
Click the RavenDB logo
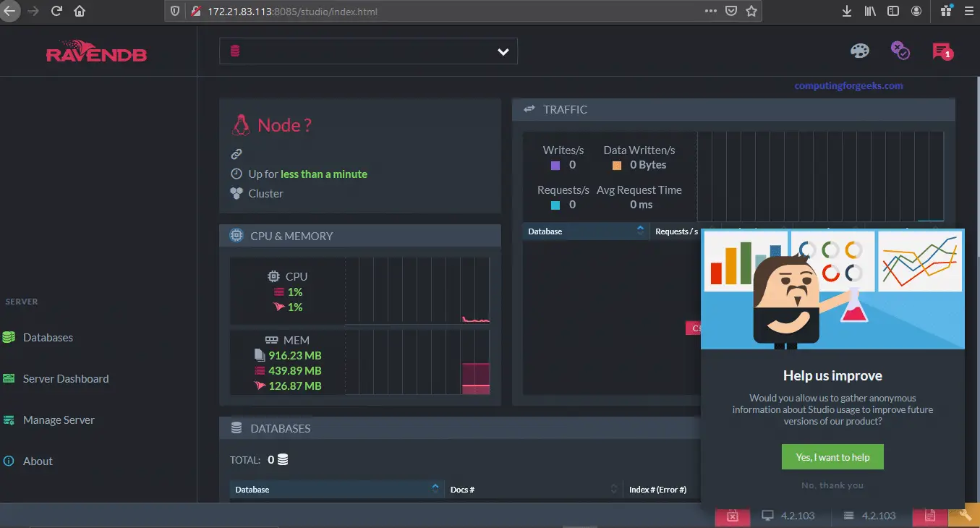click(96, 51)
